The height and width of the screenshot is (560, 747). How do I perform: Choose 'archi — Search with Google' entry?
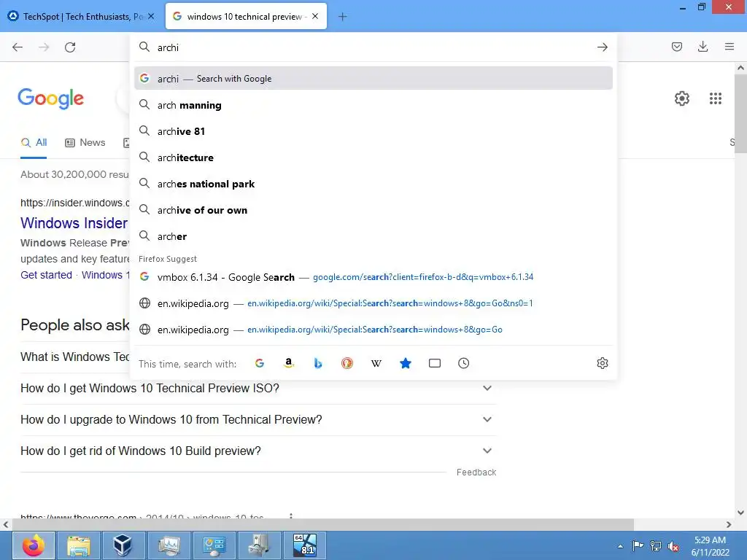click(373, 79)
